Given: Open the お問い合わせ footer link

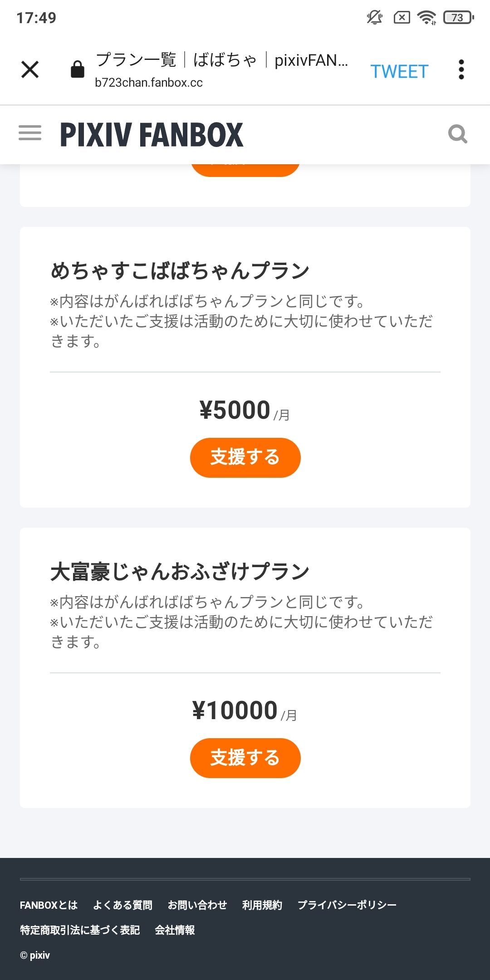Looking at the screenshot, I should pyautogui.click(x=197, y=905).
